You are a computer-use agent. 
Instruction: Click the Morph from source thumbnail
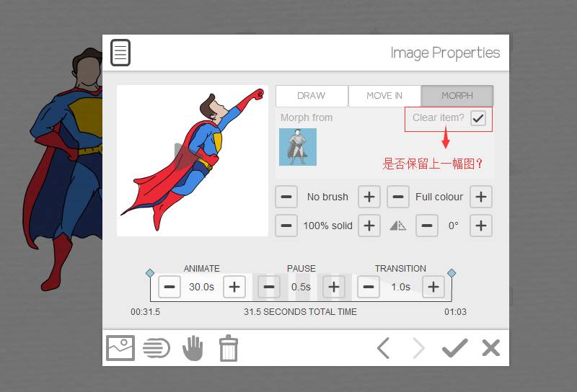(298, 147)
